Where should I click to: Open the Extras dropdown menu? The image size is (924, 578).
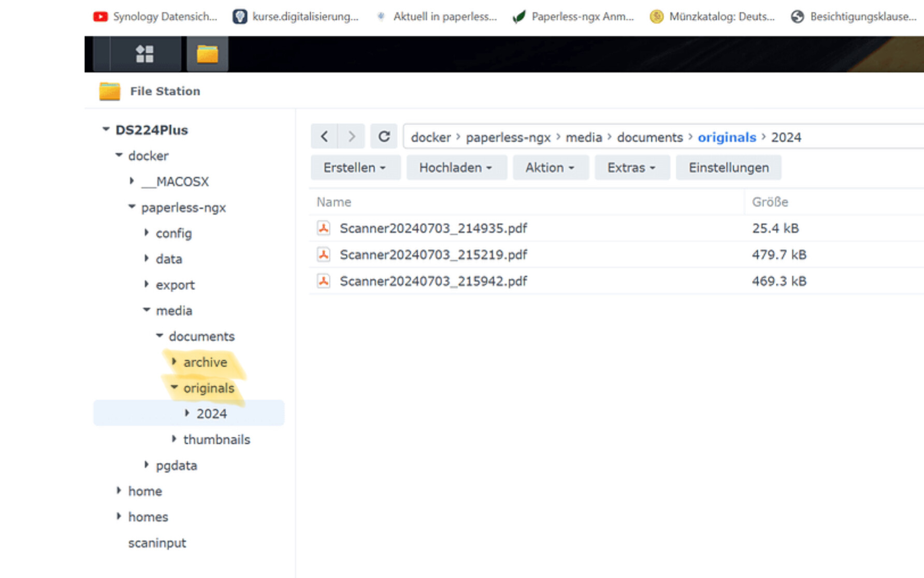(x=632, y=168)
